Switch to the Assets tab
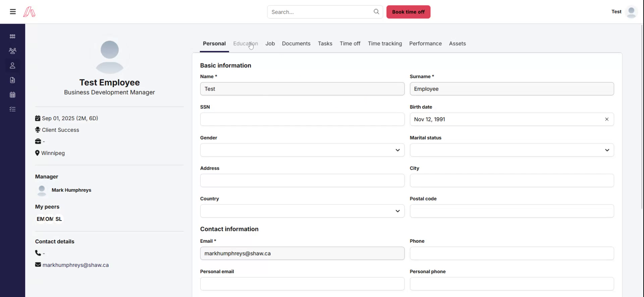644x297 pixels. coord(457,44)
